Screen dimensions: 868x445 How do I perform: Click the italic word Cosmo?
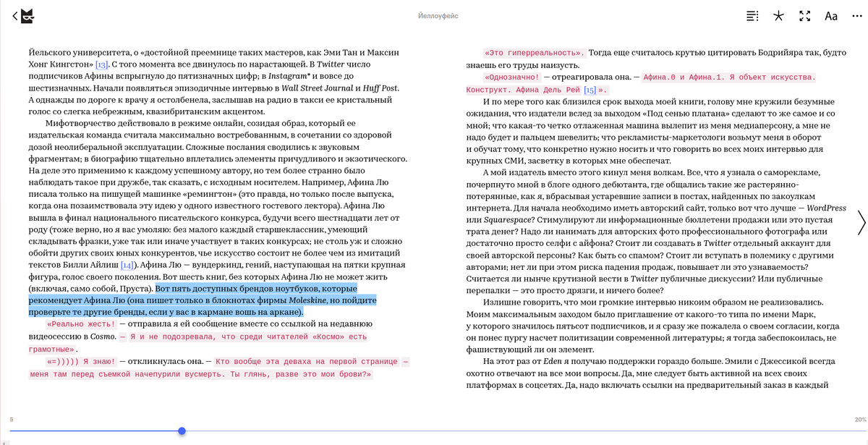[104, 336]
